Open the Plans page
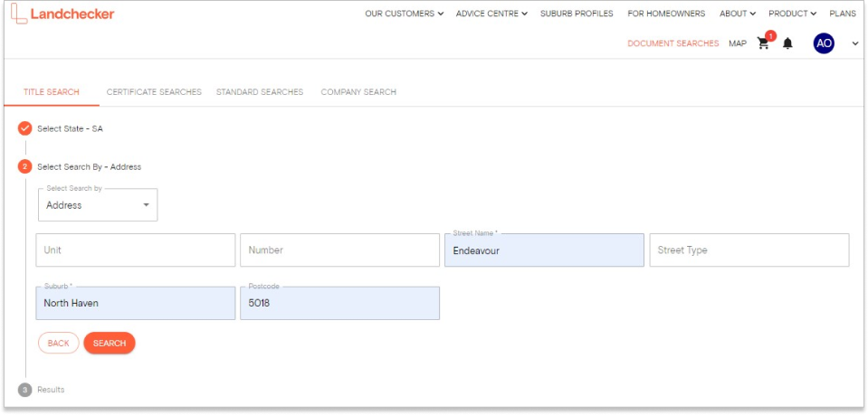Image resolution: width=868 pixels, height=415 pixels. point(843,14)
